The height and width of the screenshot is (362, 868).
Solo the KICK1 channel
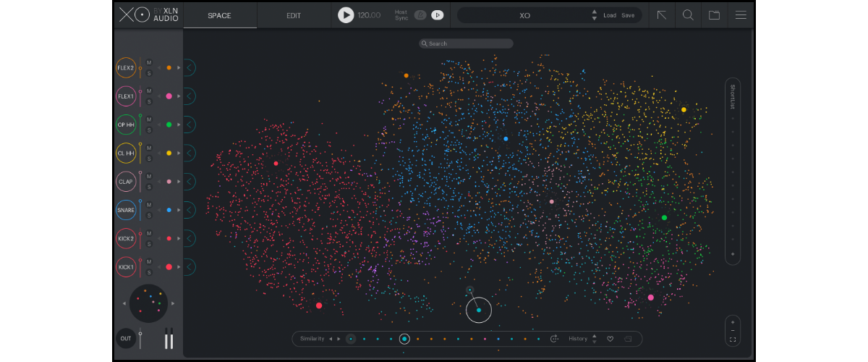(149, 272)
